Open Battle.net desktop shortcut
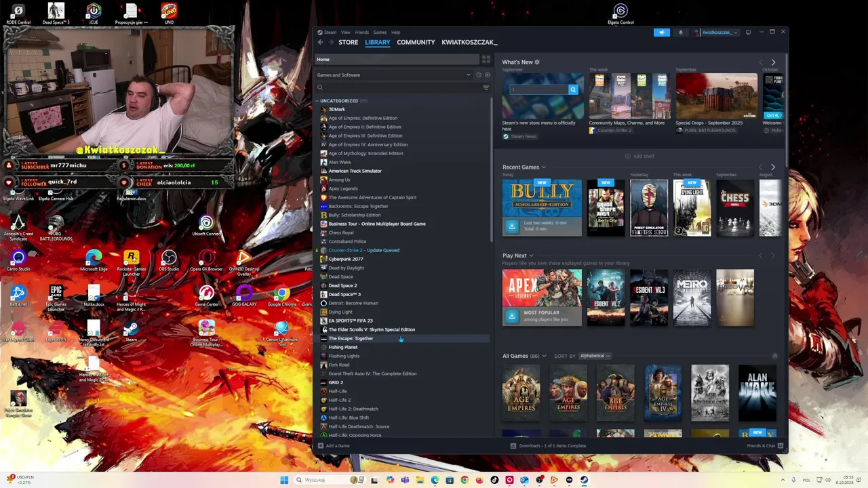 (18, 296)
